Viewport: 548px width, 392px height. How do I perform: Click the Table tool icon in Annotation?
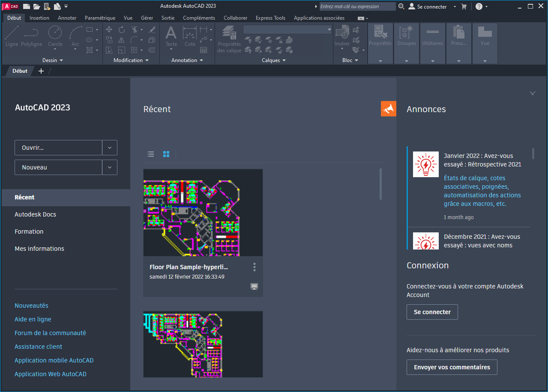204,50
